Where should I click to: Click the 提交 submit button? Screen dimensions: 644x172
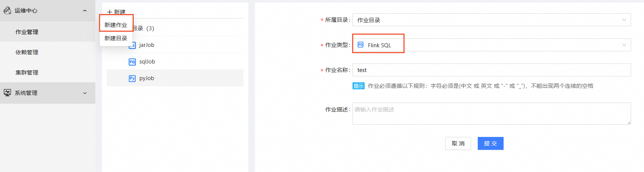point(490,143)
